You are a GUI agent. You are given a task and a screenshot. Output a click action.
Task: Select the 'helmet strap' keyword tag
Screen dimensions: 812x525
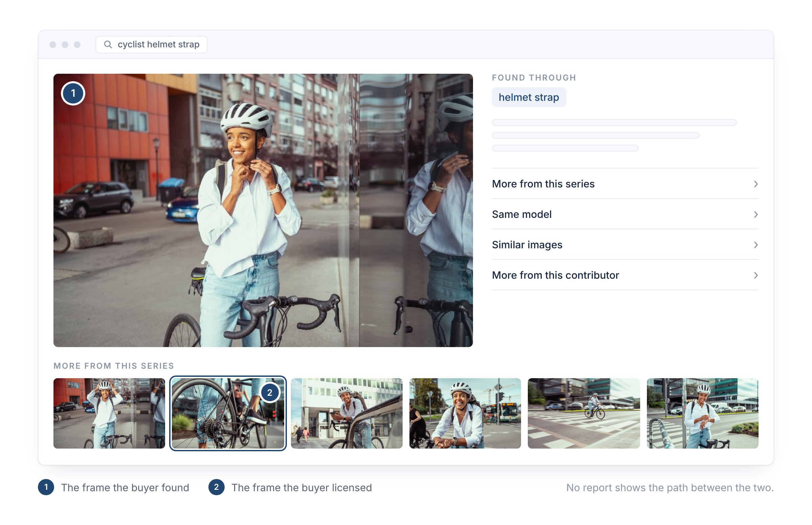click(x=529, y=97)
